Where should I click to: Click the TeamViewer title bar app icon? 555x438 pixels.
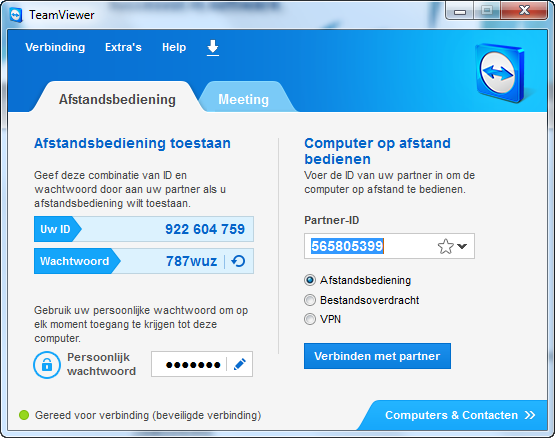[x=16, y=15]
